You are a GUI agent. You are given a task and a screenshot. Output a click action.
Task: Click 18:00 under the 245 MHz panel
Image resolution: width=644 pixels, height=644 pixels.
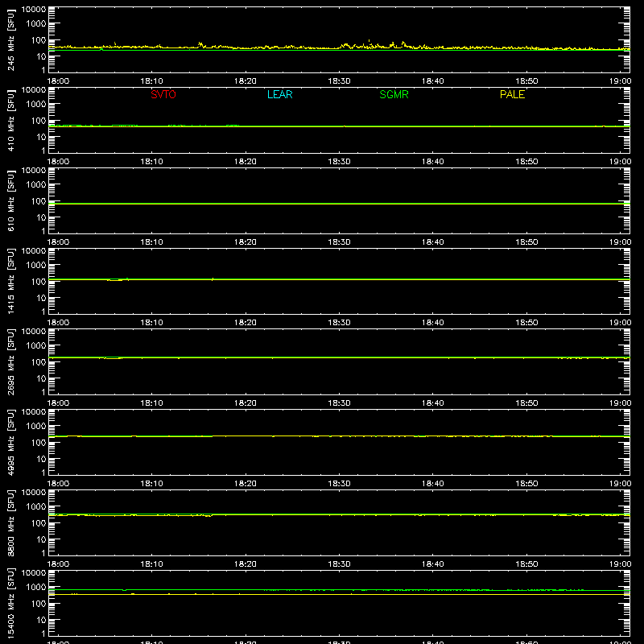(58, 81)
